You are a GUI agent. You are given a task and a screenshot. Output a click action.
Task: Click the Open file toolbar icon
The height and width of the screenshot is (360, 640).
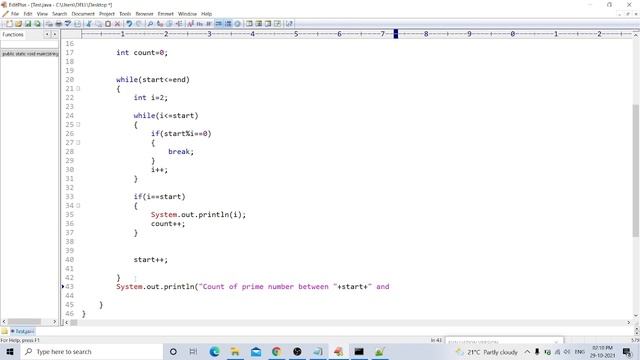pos(18,24)
